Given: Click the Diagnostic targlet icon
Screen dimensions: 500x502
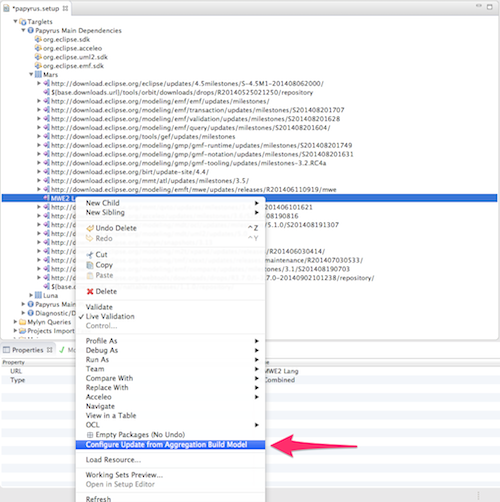Looking at the screenshot, I should pos(31,313).
